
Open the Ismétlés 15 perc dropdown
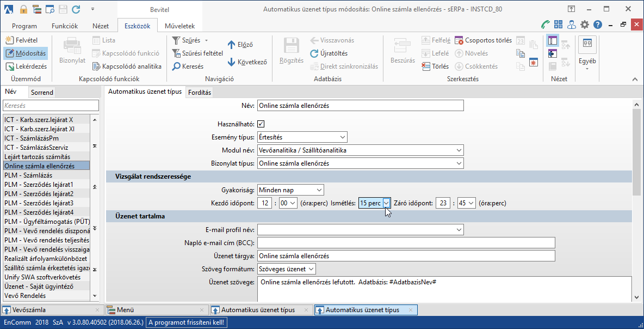pyautogui.click(x=386, y=203)
